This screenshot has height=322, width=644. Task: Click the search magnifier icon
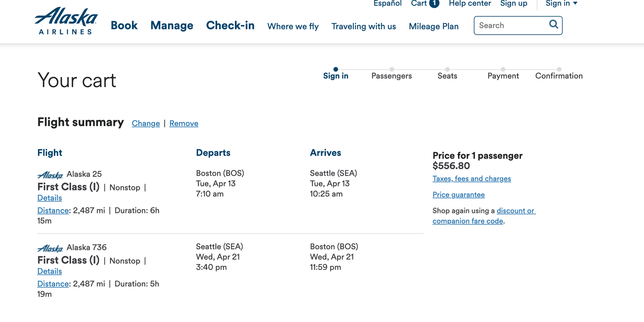553,25
